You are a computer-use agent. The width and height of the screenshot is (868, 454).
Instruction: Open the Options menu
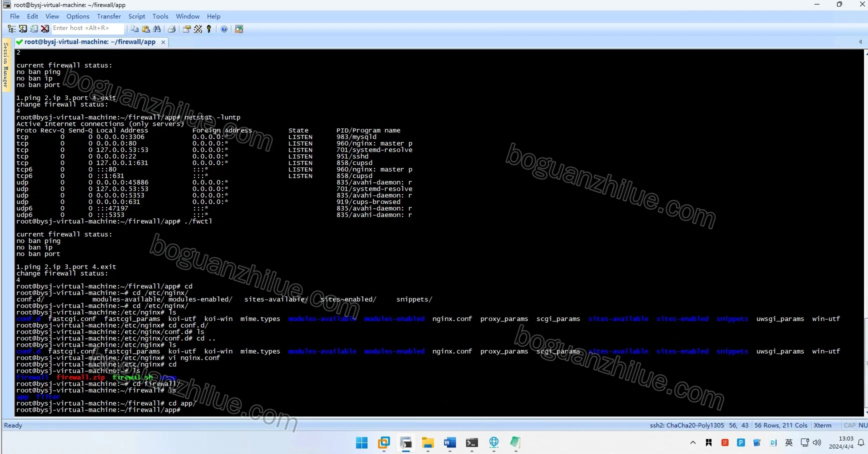coord(78,16)
